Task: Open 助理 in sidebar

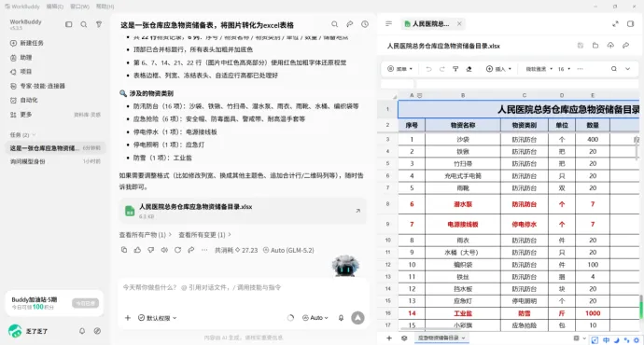Action: click(21, 58)
